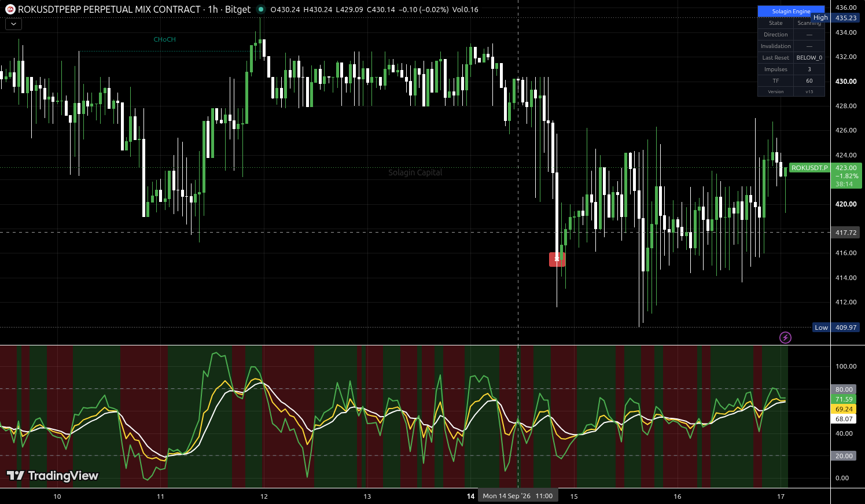
Task: Click the BELOW_0 value cell
Action: 809,58
